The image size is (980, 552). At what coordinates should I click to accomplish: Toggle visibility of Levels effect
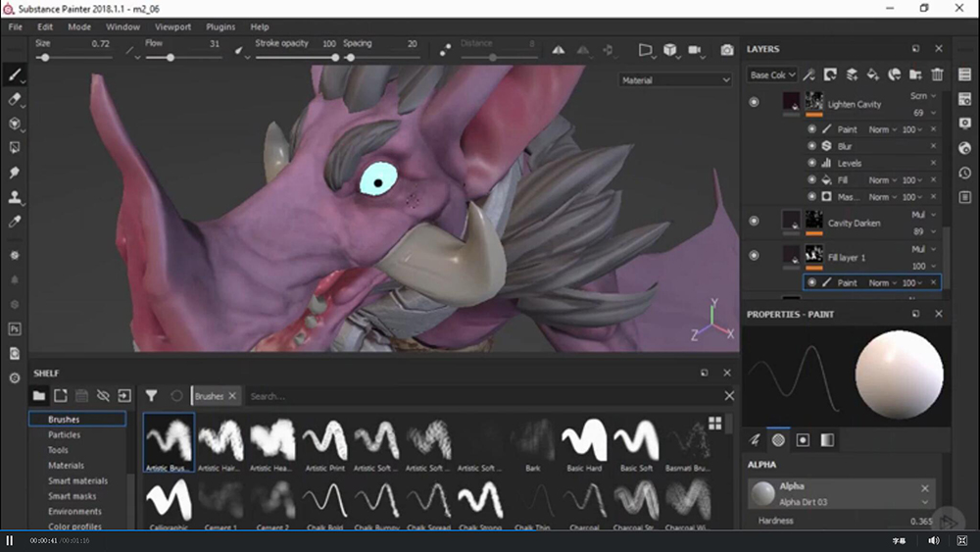coord(811,163)
